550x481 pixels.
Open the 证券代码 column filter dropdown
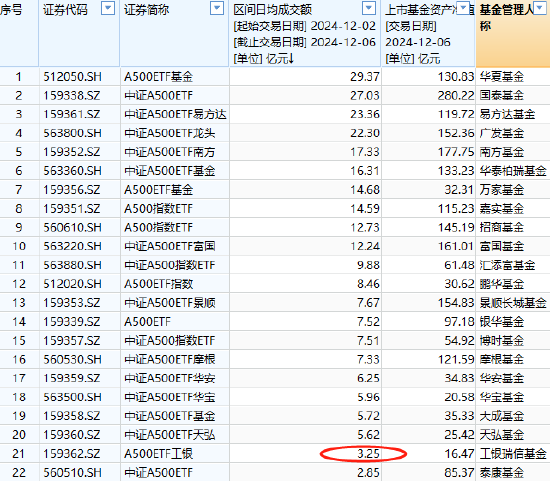[x=108, y=8]
